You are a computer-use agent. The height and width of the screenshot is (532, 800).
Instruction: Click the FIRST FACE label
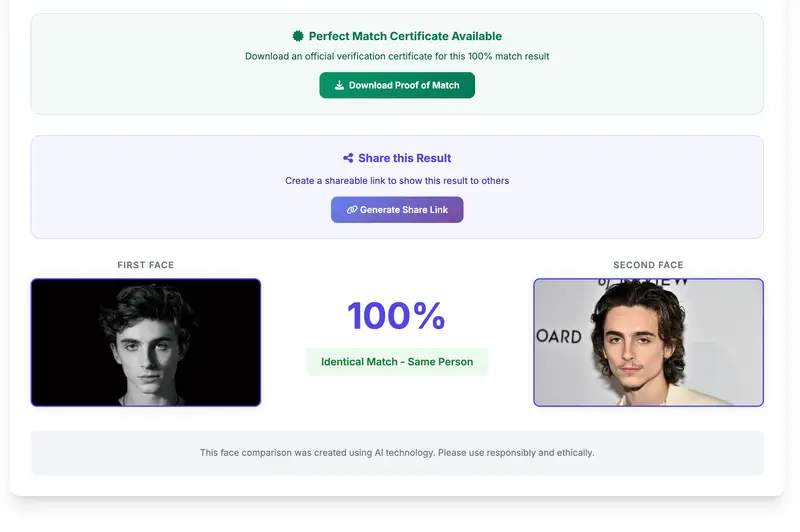click(146, 265)
